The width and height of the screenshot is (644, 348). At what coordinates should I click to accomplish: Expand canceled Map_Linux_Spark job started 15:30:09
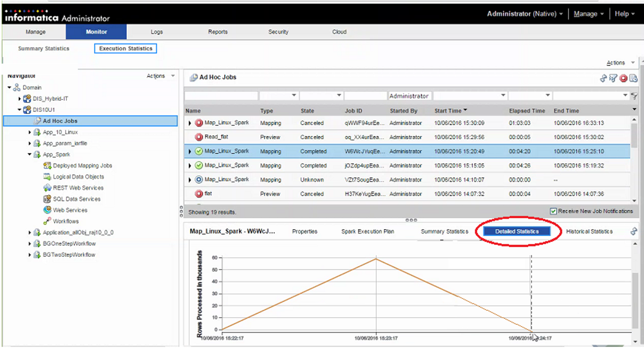[x=190, y=123]
